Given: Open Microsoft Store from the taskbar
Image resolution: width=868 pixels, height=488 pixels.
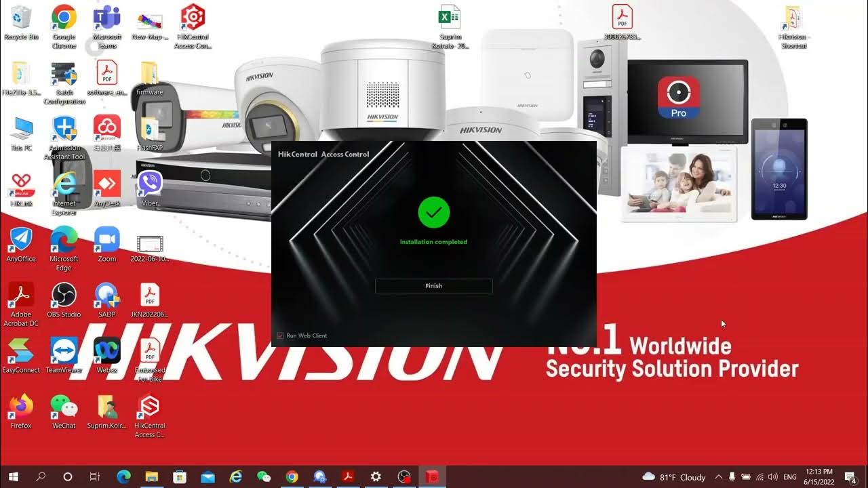Looking at the screenshot, I should click(180, 477).
